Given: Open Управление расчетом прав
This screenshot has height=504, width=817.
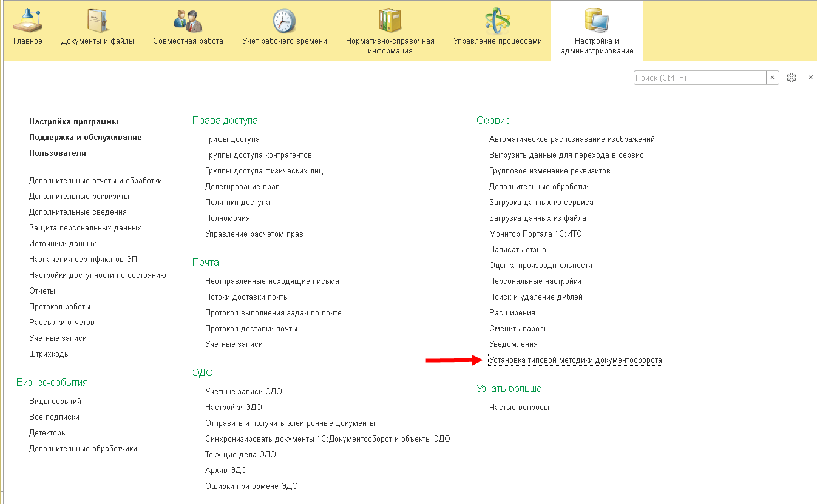Looking at the screenshot, I should pyautogui.click(x=254, y=234).
